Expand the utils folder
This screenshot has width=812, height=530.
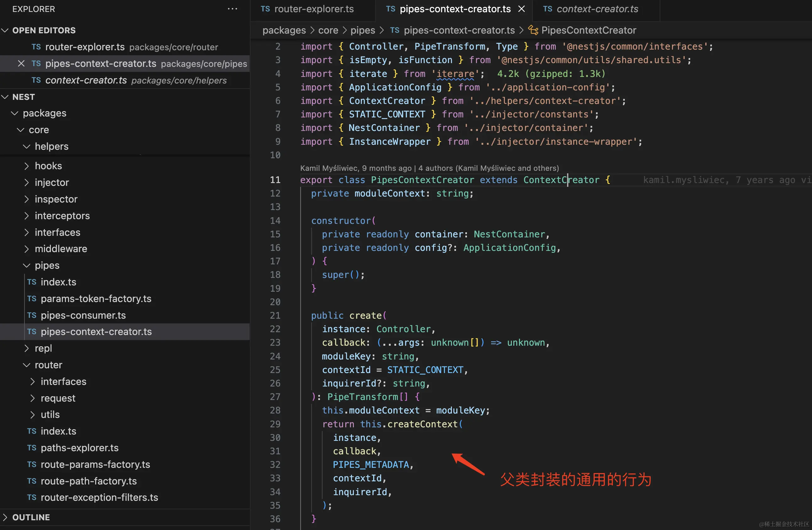pyautogui.click(x=33, y=415)
